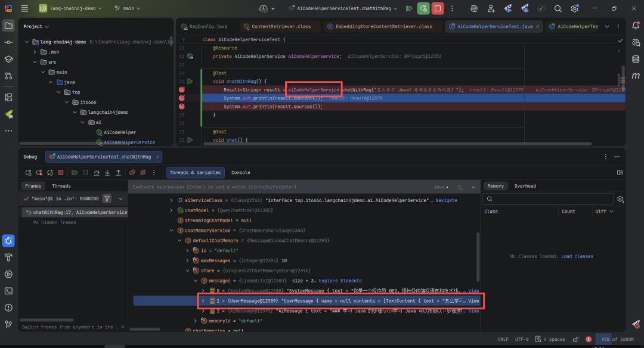
Task: Stop the debug session in Debug panel
Action: pyautogui.click(x=61, y=173)
